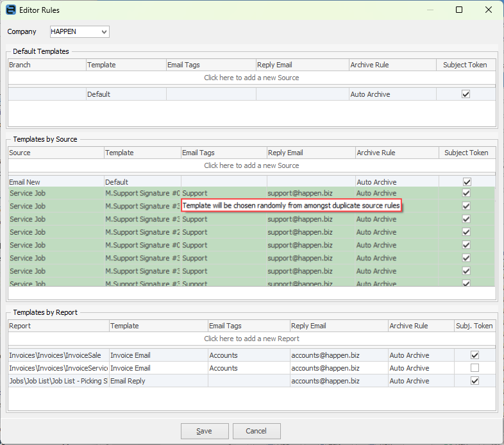Toggle Subject Token checkbox for Email New row
504x445 pixels.
point(467,182)
